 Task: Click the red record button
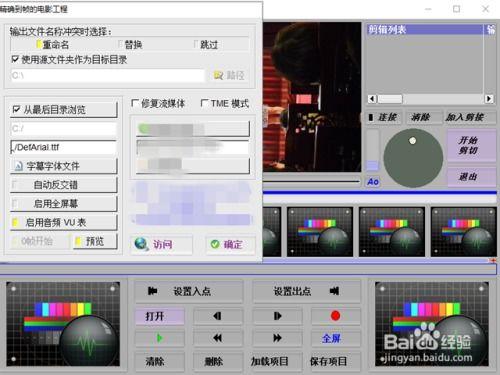336,316
